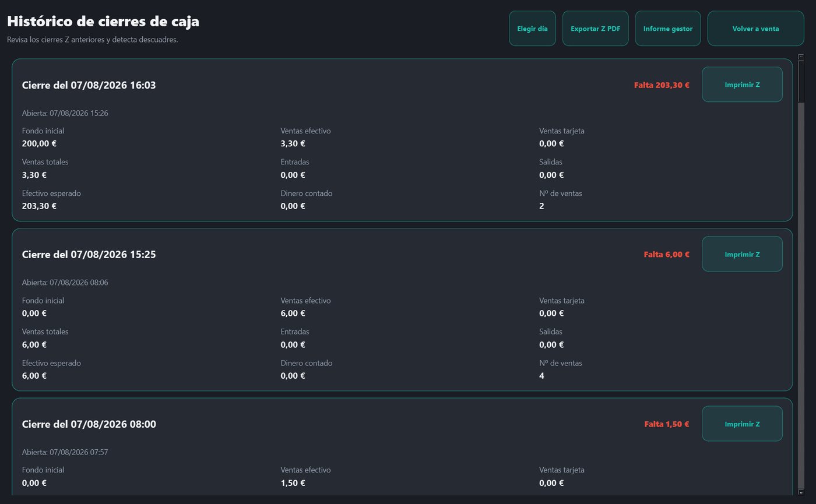Click the Histórico de cierres de caja title
Screen dimensions: 816x504
pos(103,22)
